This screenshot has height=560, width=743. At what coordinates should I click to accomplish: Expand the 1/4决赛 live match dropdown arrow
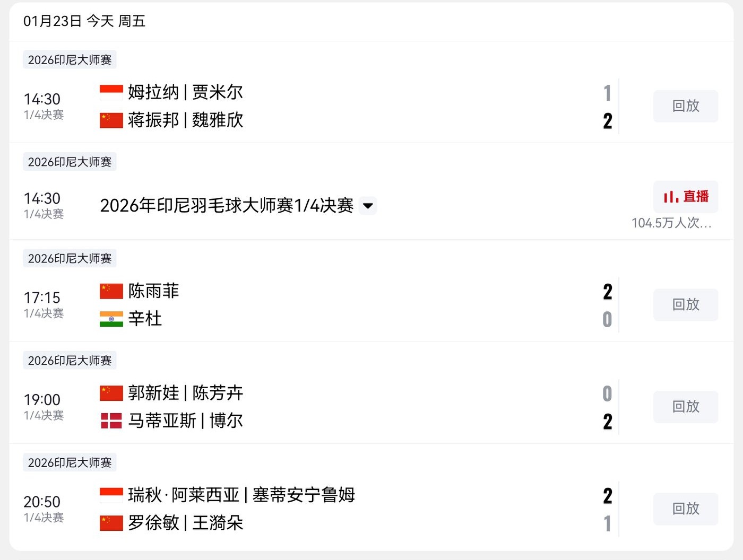(x=368, y=206)
